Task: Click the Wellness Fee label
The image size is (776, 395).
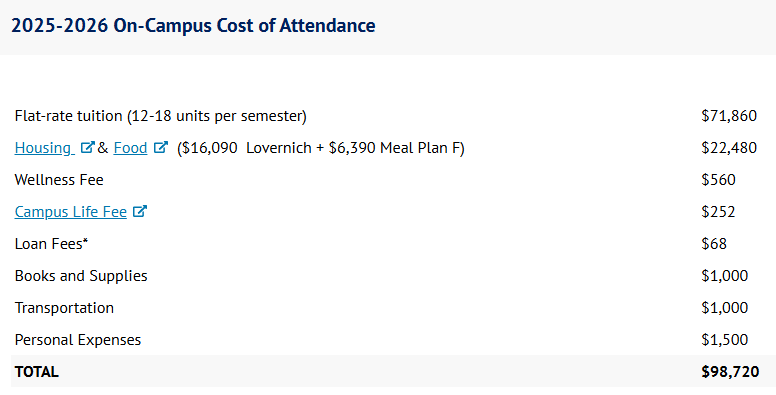Action: point(59,180)
